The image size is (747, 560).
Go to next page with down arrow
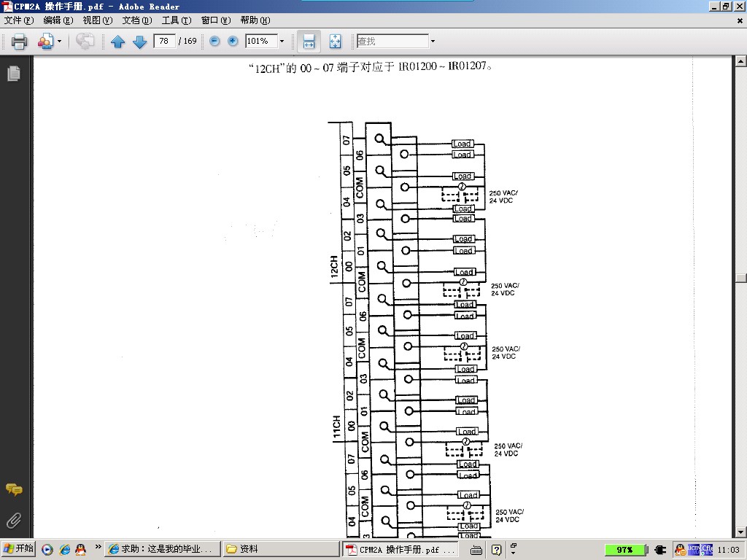pos(139,42)
